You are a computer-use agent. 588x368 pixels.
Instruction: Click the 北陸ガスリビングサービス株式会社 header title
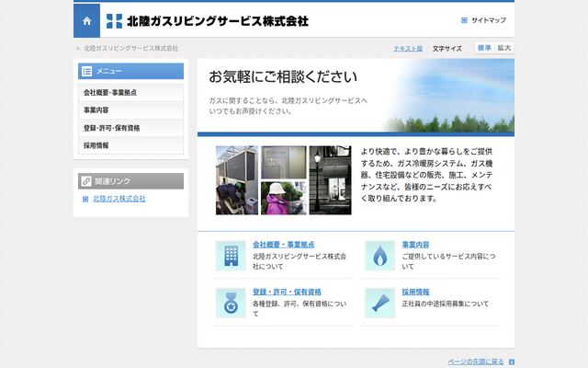pyautogui.click(x=218, y=21)
